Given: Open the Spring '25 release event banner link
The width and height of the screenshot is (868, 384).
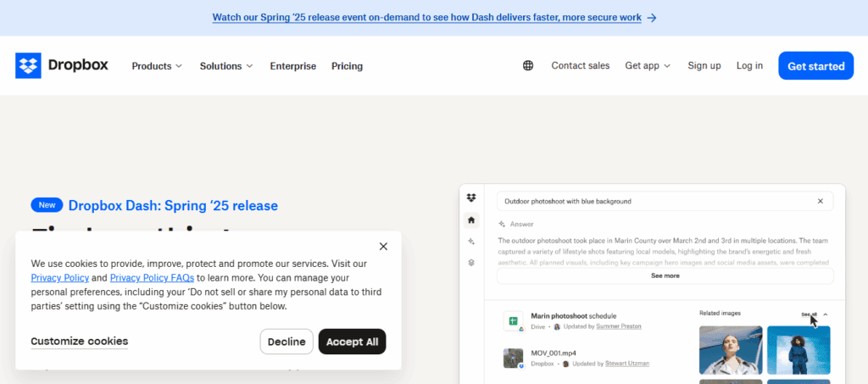Looking at the screenshot, I should point(427,18).
